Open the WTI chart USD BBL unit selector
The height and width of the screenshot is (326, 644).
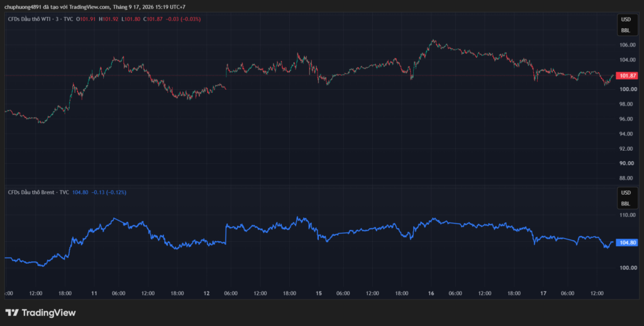[626, 24]
